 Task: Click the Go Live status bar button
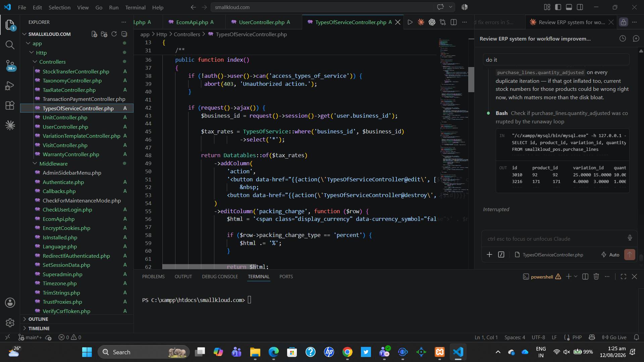tap(614, 337)
